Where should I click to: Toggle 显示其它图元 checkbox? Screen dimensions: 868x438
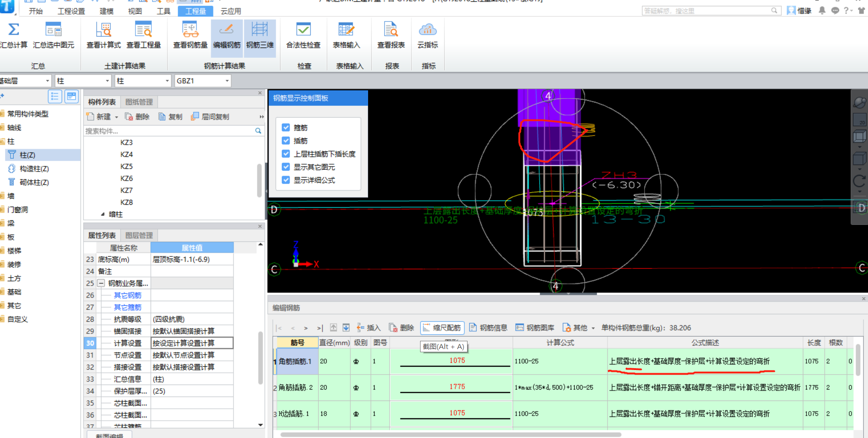[286, 167]
